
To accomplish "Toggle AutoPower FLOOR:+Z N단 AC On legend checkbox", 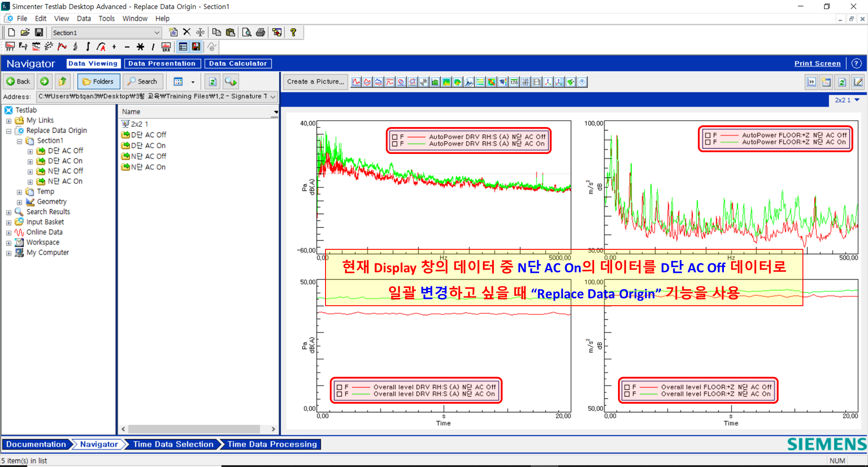I will click(x=708, y=142).
